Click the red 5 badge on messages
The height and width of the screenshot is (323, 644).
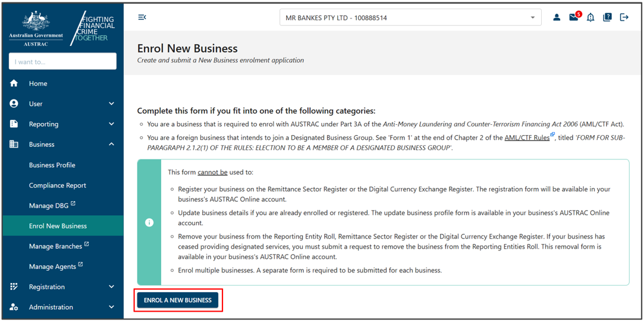(x=578, y=14)
